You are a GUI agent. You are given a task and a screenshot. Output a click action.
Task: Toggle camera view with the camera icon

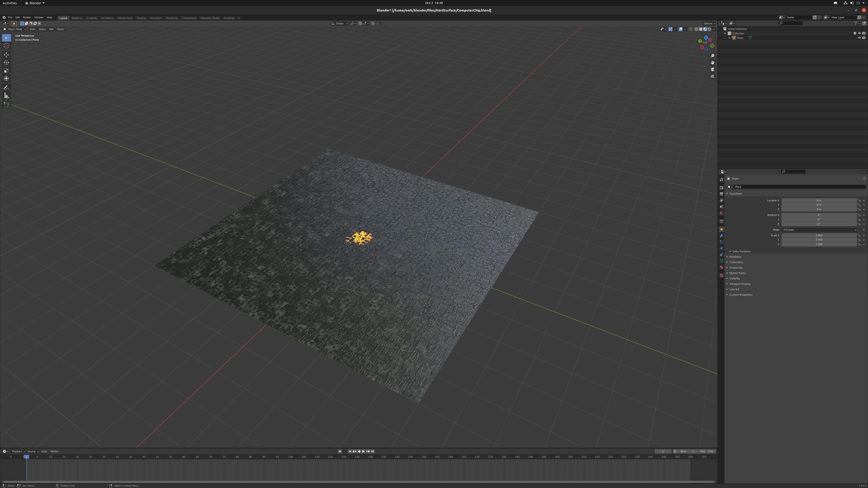point(712,69)
